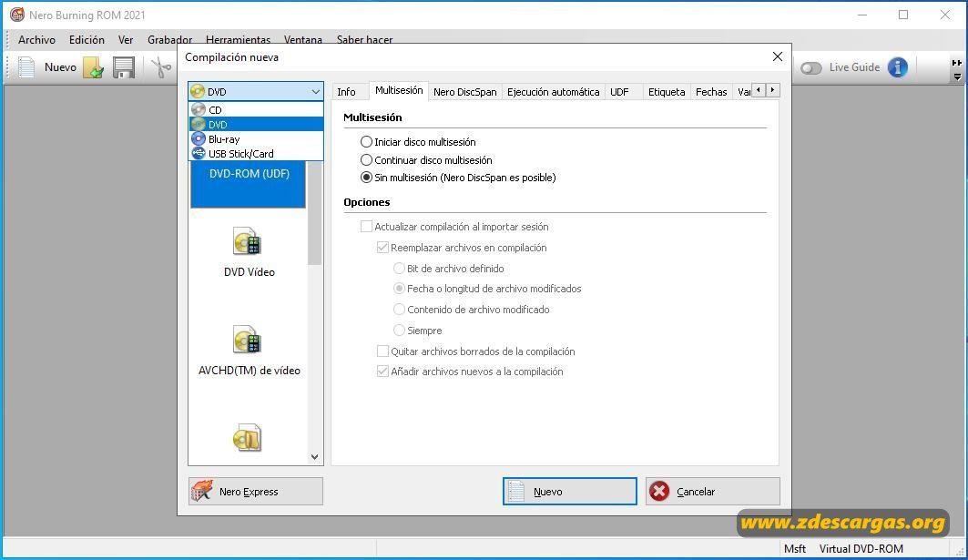The height and width of the screenshot is (560, 968).
Task: Open the Archivo menu
Action: 36,39
